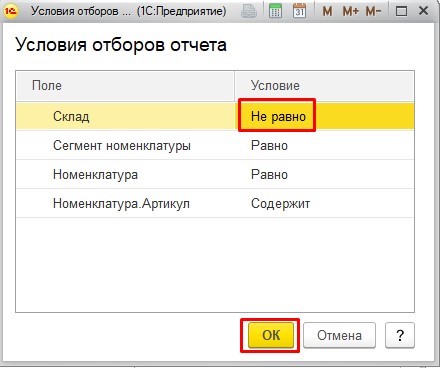
Task: Open the calculator from title bar
Action: point(275,12)
